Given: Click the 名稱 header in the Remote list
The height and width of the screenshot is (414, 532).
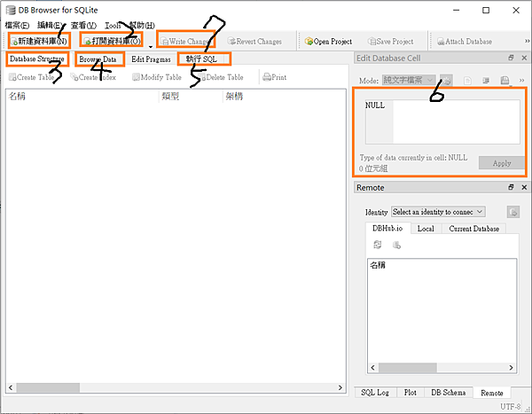Looking at the screenshot, I should [x=378, y=265].
